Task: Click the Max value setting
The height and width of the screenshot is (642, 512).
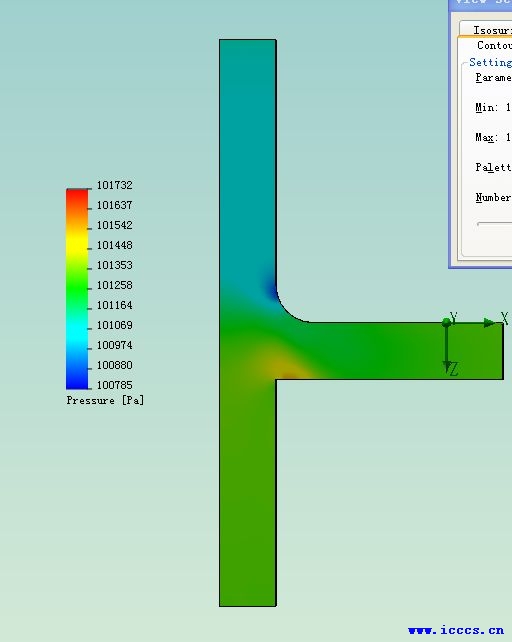Action: 493,137
